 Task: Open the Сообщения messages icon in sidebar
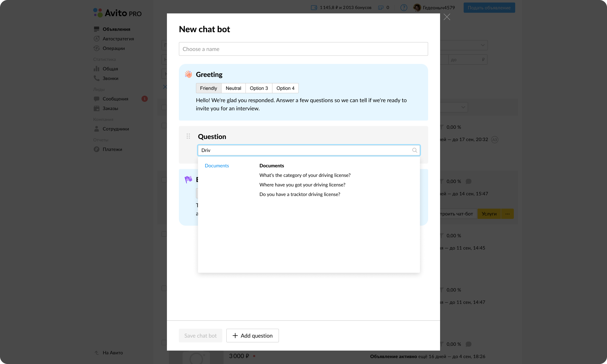coord(97,99)
